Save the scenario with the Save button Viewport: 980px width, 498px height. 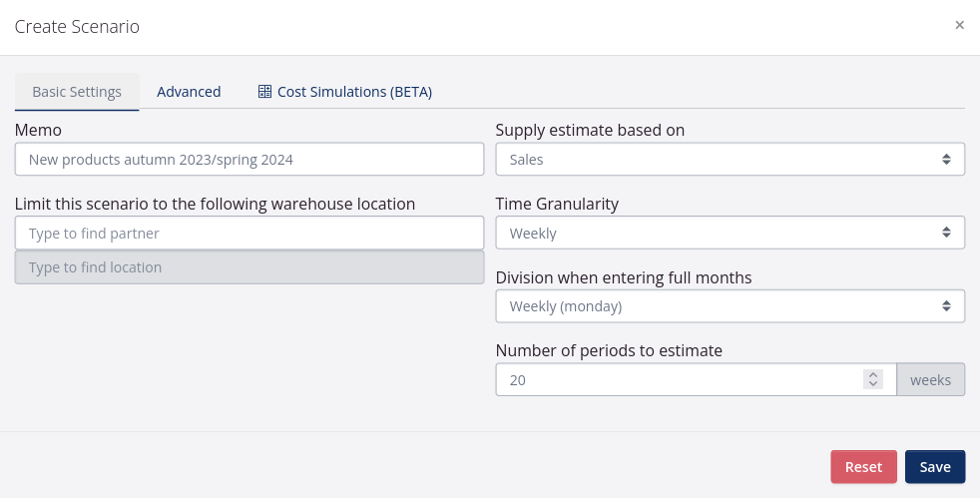[934, 467]
